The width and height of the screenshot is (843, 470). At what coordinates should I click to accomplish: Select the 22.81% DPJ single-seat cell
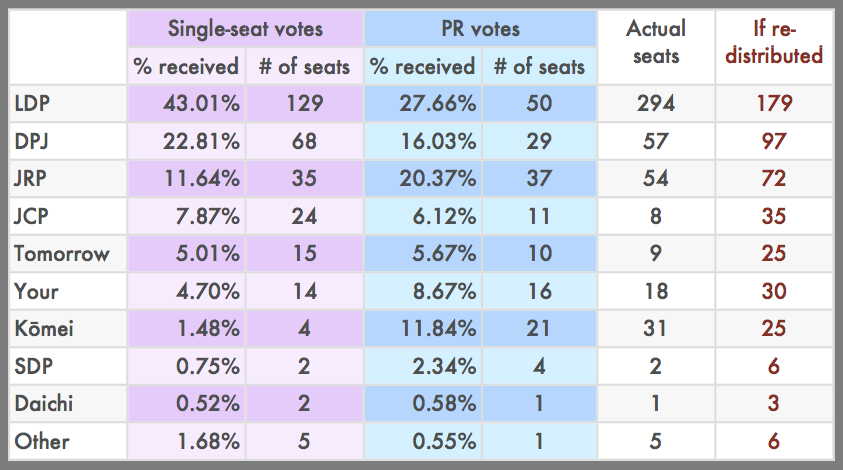[186, 141]
